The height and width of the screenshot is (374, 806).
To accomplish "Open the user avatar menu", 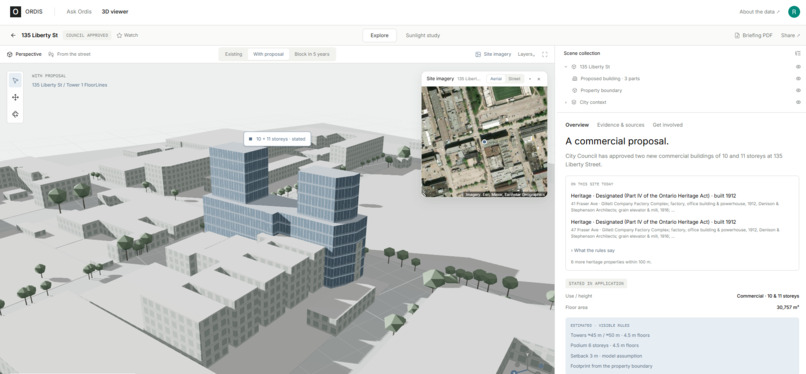I will [794, 11].
